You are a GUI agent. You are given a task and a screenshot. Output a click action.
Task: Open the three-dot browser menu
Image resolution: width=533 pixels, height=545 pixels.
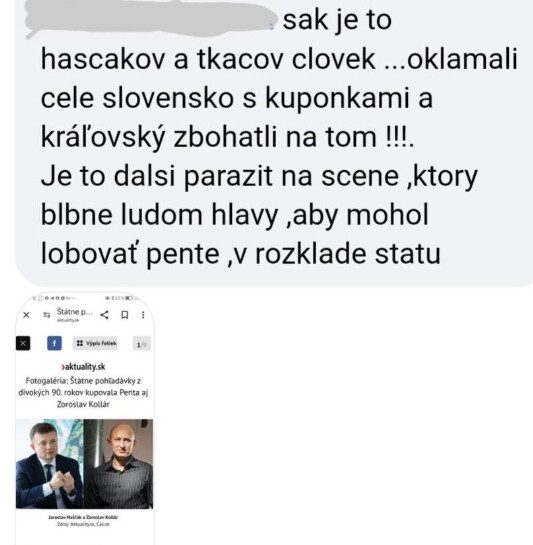point(143,315)
